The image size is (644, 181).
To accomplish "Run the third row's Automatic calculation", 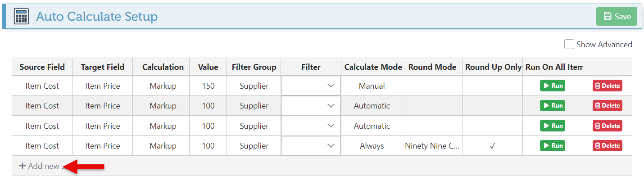I will [552, 126].
